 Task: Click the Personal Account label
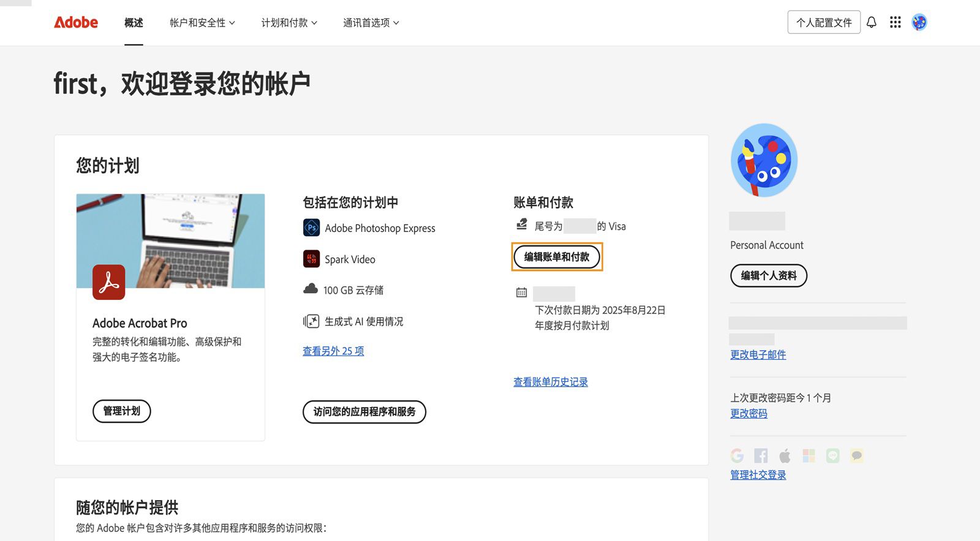tap(767, 245)
